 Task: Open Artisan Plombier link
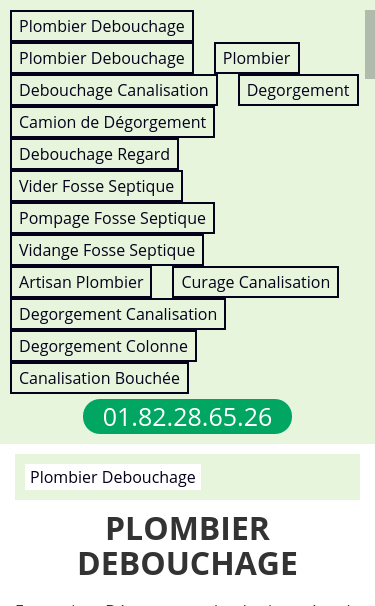[81, 283]
